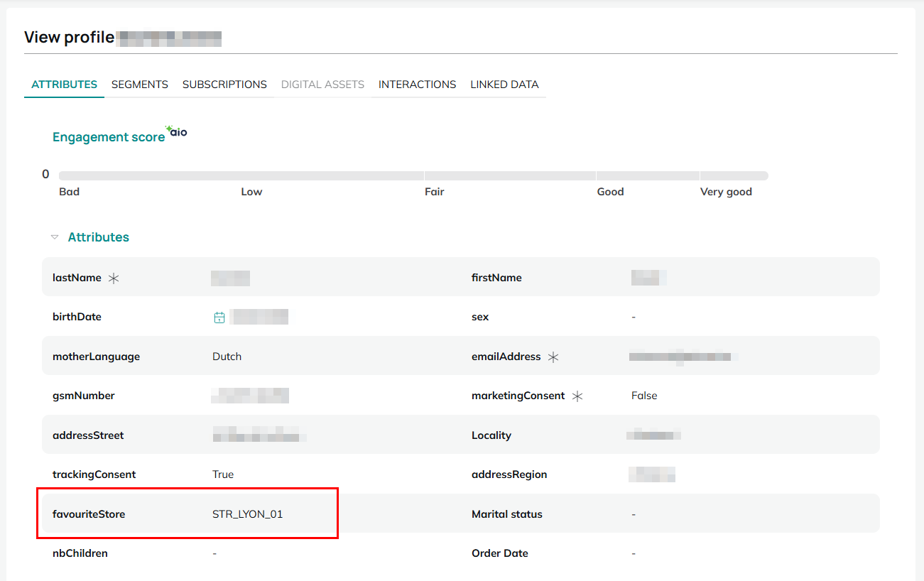The height and width of the screenshot is (581, 924).
Task: Collapse the Attributes section triangle
Action: pyautogui.click(x=55, y=237)
